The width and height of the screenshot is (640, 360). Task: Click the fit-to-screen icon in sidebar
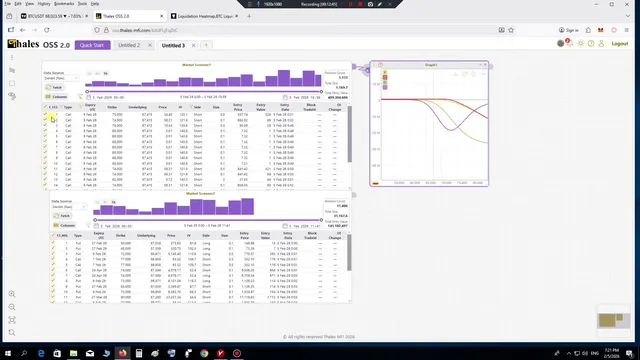(12, 320)
